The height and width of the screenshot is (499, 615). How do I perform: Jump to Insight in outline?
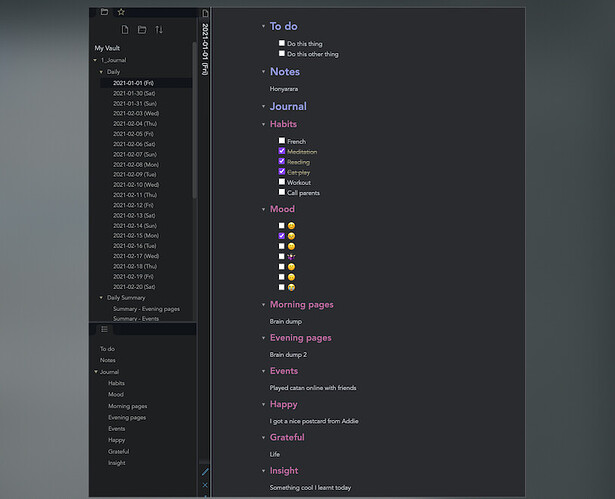(x=116, y=463)
